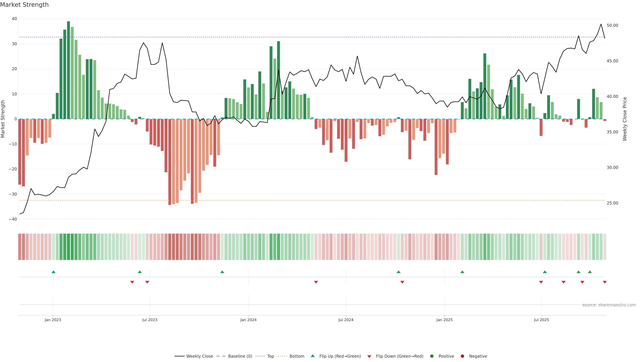Image resolution: width=644 pixels, height=362 pixels.
Task: Click the green flip-up triangle just after Jan 2025
Action: pyautogui.click(x=462, y=272)
